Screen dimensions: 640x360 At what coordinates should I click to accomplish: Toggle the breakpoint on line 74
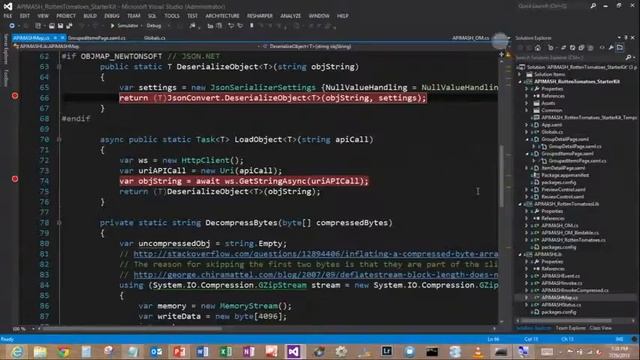point(15,179)
